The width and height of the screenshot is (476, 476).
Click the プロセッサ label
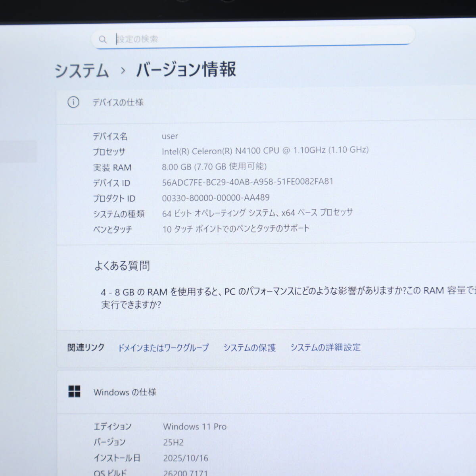point(109,152)
